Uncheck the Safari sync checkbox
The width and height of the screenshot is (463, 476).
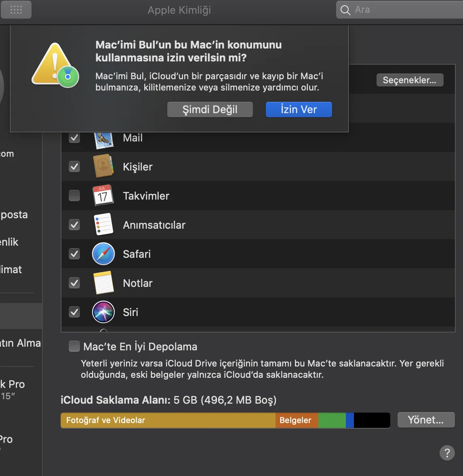click(x=74, y=254)
